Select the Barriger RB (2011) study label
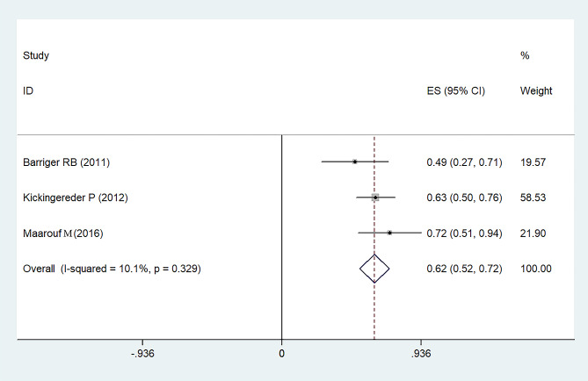The width and height of the screenshot is (588, 381). click(66, 162)
